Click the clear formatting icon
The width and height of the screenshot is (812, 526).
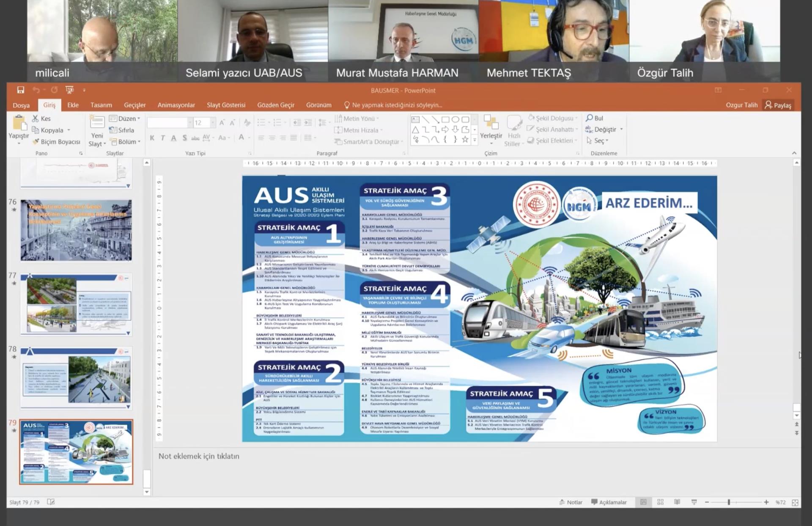tap(247, 123)
